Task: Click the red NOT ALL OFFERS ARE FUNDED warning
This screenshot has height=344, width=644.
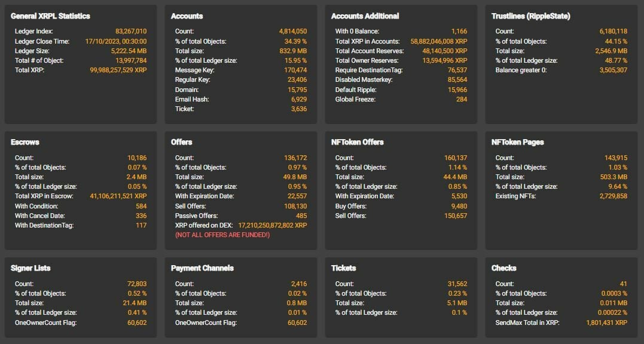Action: [222, 235]
